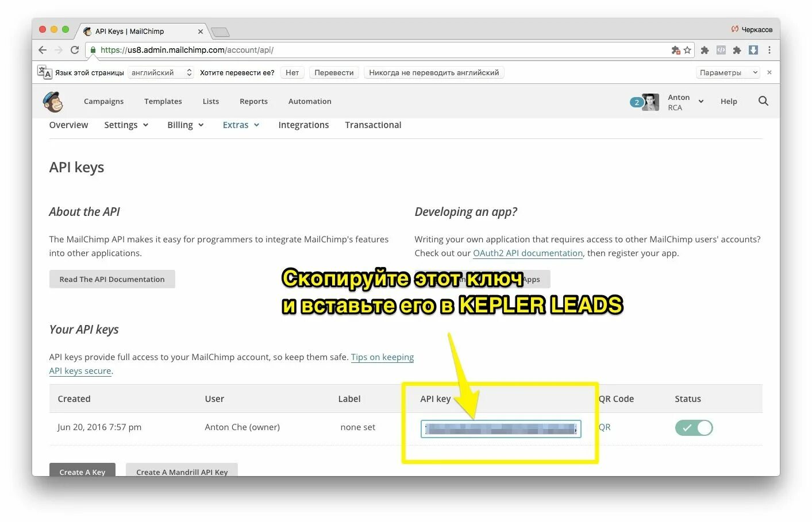Click Create A Key button
Viewport: 812px width, 522px height.
[x=83, y=470]
